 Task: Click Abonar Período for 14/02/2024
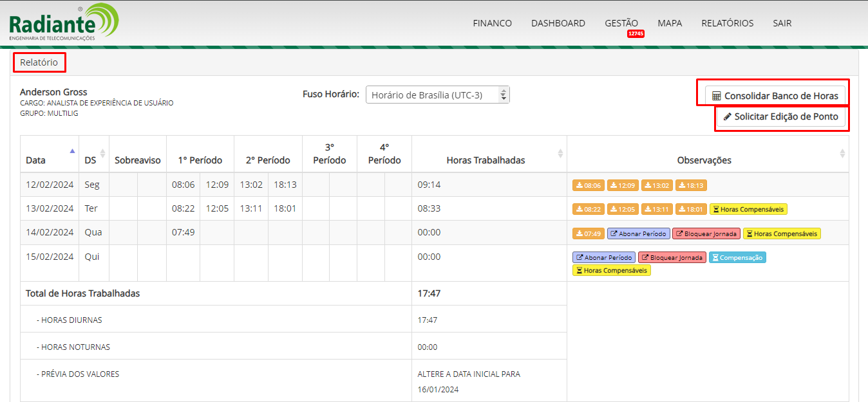[638, 233]
